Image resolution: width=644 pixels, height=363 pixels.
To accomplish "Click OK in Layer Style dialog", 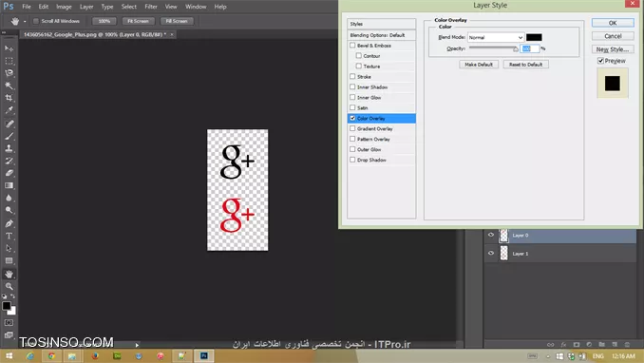I will (x=613, y=23).
